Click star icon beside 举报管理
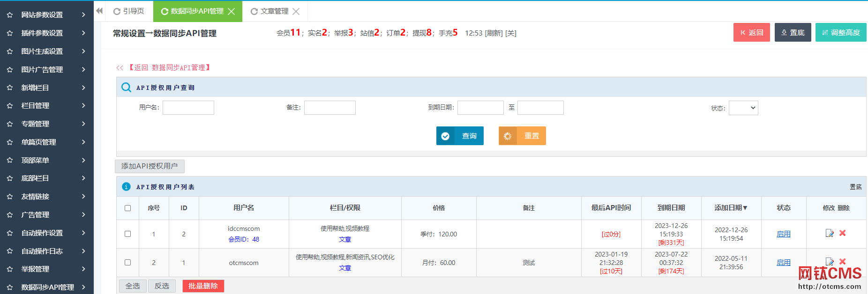 coord(10,269)
